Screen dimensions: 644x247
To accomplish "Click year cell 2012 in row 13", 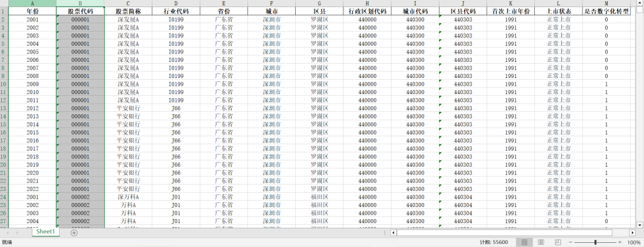I will pyautogui.click(x=32, y=108).
